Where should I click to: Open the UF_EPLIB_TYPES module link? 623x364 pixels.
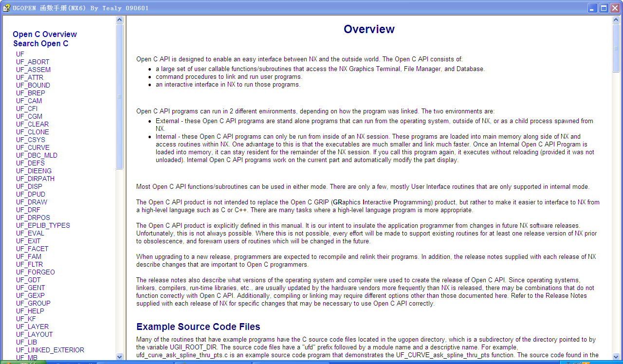[43, 225]
